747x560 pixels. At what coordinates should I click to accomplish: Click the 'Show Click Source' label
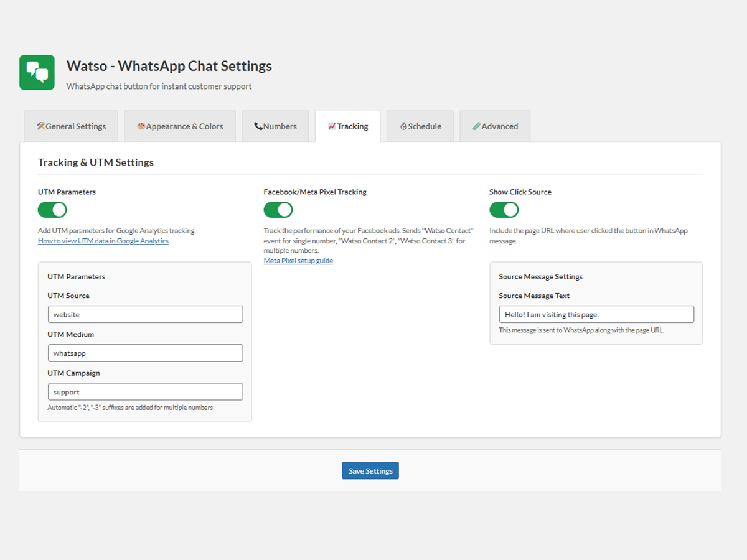click(x=520, y=192)
